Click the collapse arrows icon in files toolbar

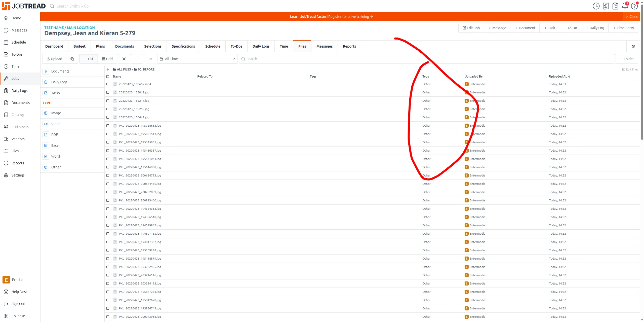coord(124,59)
